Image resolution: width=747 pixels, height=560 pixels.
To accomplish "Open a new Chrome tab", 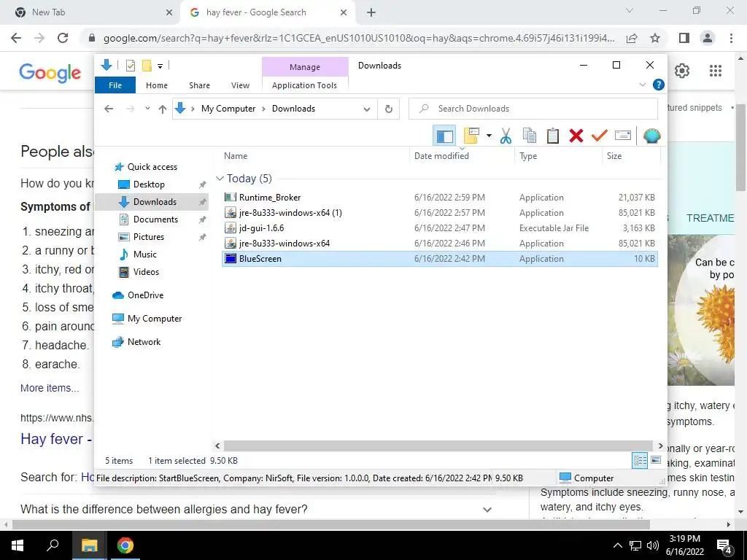I will click(371, 13).
